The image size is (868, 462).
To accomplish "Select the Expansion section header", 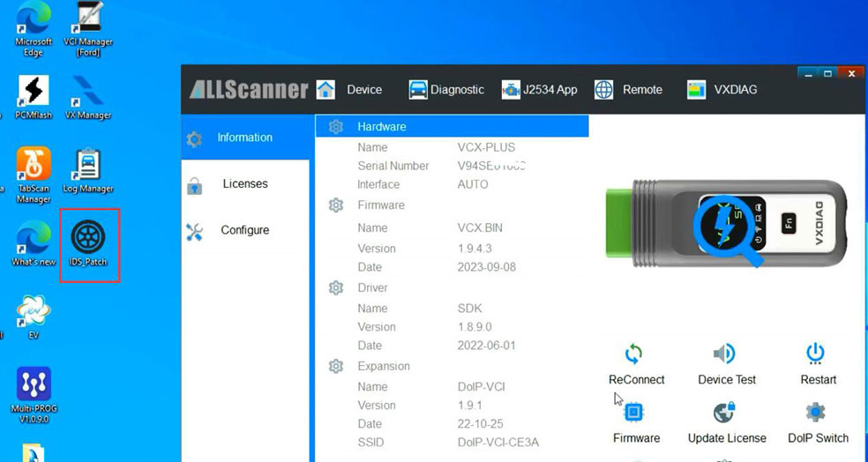I will [384, 366].
